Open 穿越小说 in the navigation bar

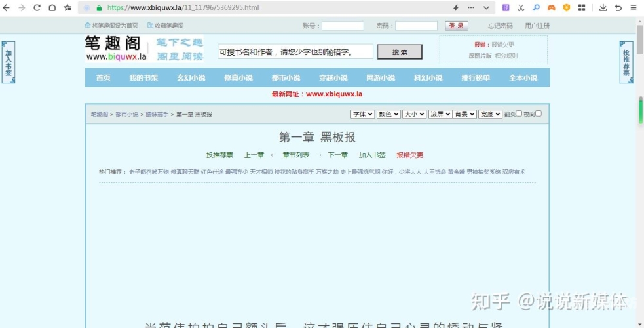tap(333, 77)
